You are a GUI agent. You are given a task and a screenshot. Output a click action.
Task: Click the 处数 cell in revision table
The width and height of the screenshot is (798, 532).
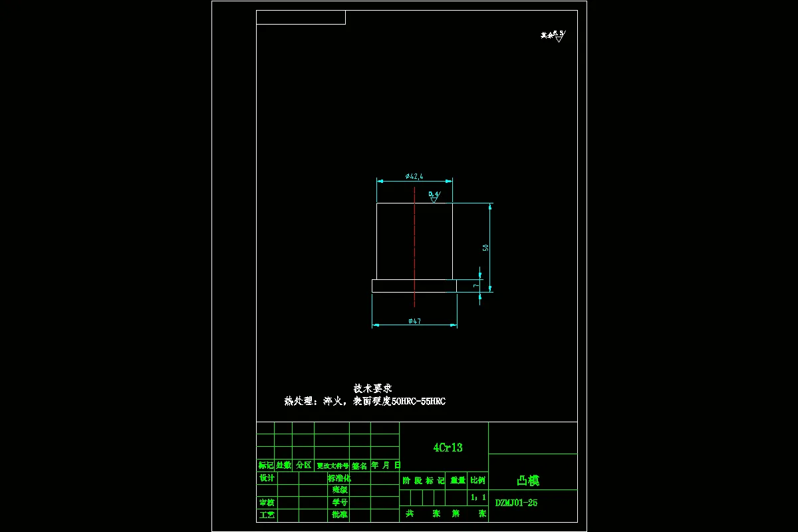283,465
